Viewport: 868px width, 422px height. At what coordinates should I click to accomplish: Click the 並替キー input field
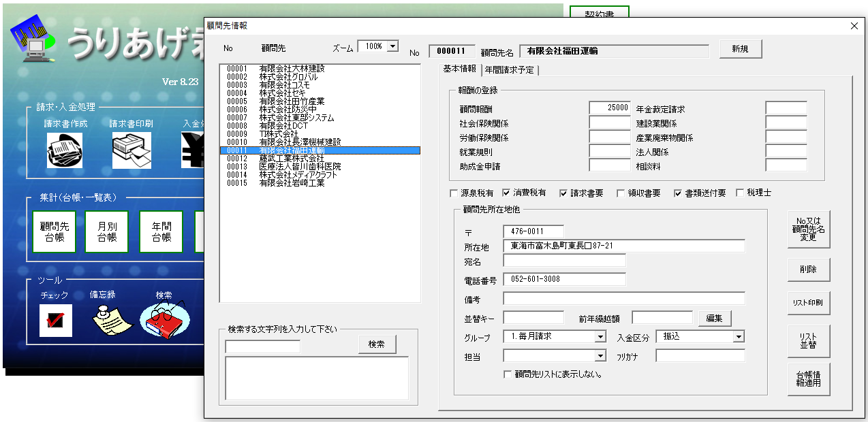pyautogui.click(x=533, y=317)
